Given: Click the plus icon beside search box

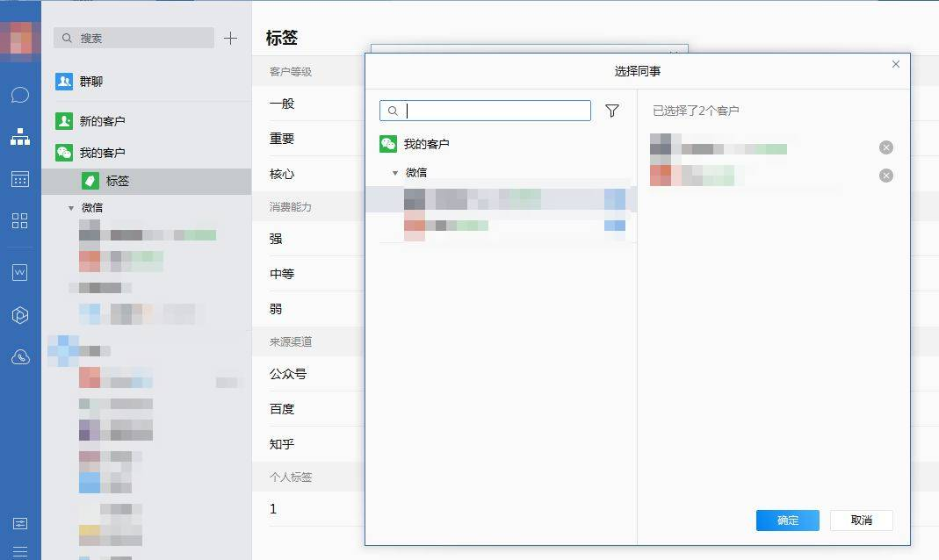Looking at the screenshot, I should click(230, 38).
